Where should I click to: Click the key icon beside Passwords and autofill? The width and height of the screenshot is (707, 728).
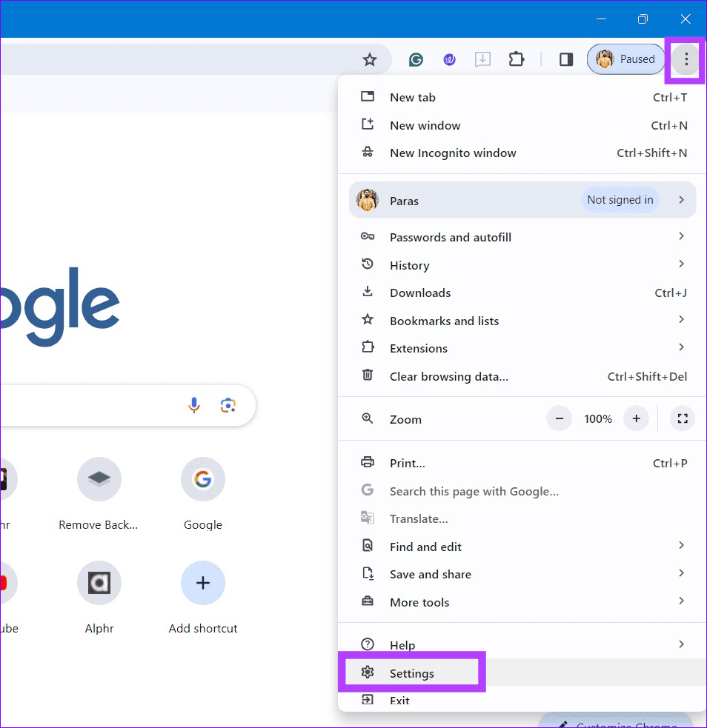pyautogui.click(x=368, y=236)
